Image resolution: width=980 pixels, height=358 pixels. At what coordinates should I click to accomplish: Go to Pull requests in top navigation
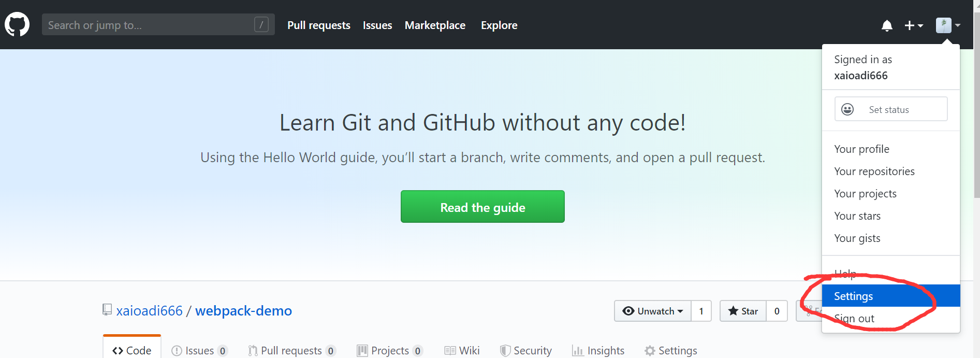(x=319, y=25)
